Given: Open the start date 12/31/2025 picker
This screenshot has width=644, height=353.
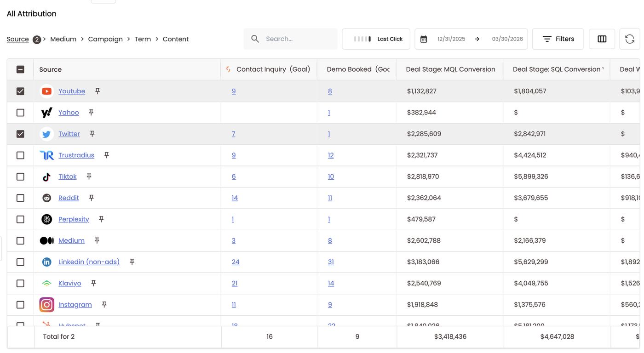Looking at the screenshot, I should (451, 39).
